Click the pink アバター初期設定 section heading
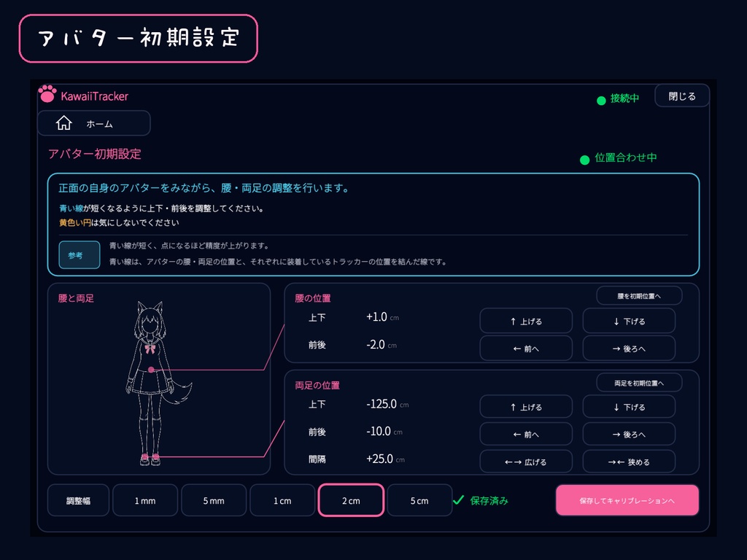The image size is (747, 560). (x=95, y=154)
